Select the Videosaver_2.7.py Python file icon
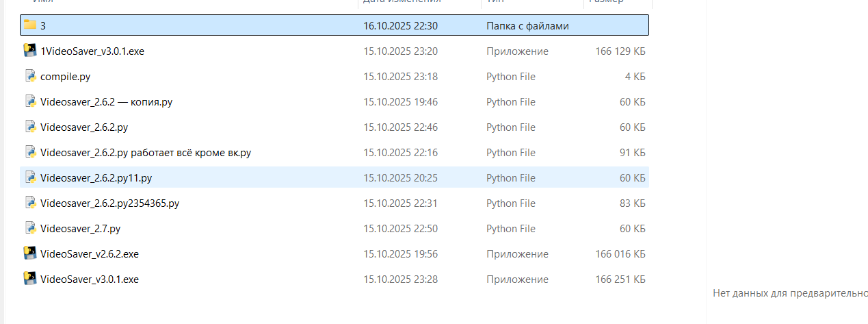The width and height of the screenshot is (868, 324). [x=30, y=228]
